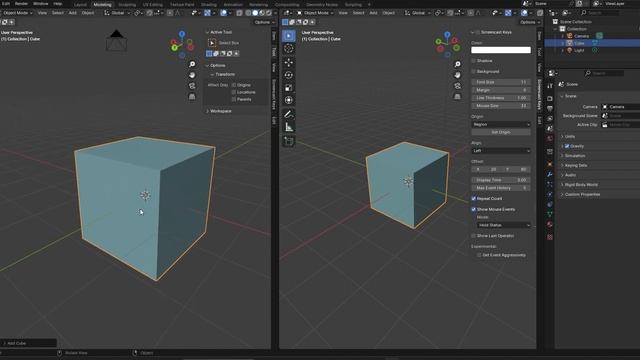640x360 pixels.
Task: Open Options dropdown in the left viewport
Action: [x=264, y=22]
